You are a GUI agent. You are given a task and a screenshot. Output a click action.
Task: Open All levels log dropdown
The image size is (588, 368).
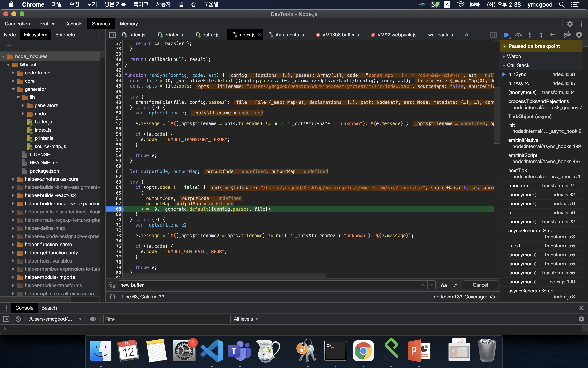tap(246, 319)
